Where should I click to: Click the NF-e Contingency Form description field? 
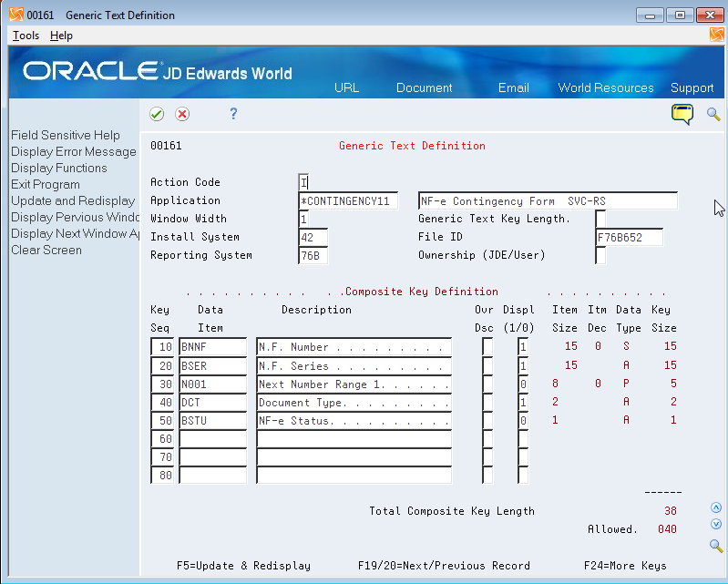548,201
